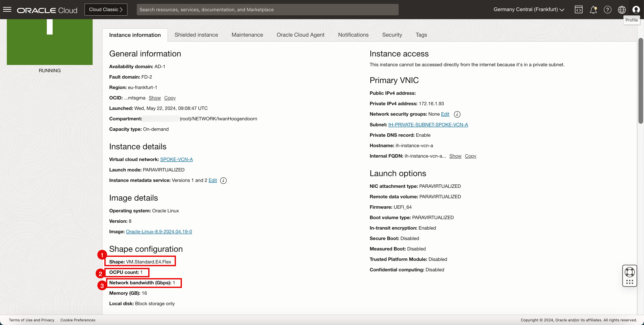Image resolution: width=644 pixels, height=325 pixels.
Task: Open the Oracle Cloud Agent tab
Action: (300, 35)
